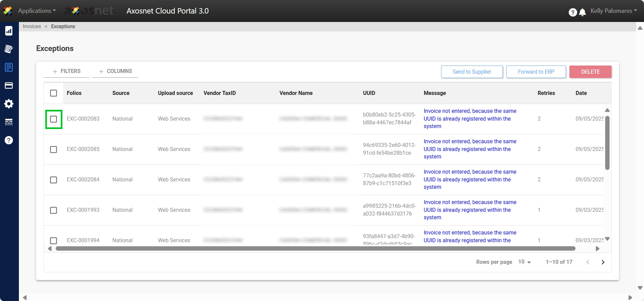Click the table rows icon in sidebar
The height and width of the screenshot is (301, 644).
point(9,122)
